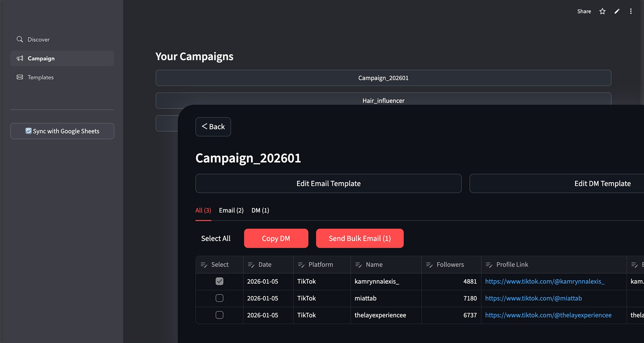The height and width of the screenshot is (343, 644).
Task: Uncheck the kamrynnalexis_ row checkbox
Action: click(219, 281)
